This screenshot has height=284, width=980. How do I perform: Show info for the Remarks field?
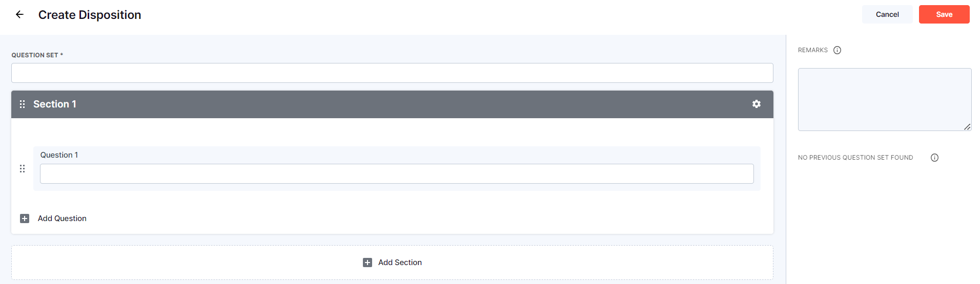[837, 50]
